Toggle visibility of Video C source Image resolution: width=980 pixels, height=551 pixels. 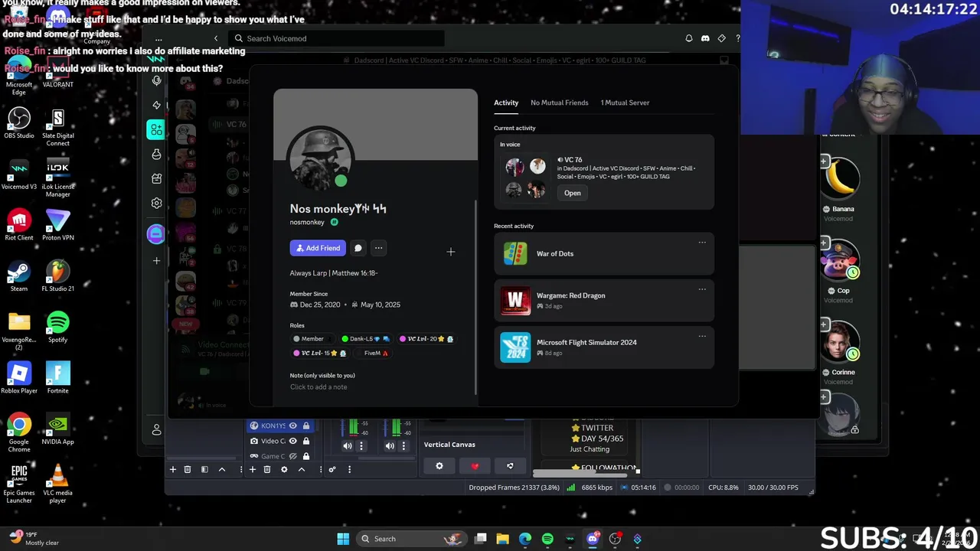pyautogui.click(x=292, y=441)
